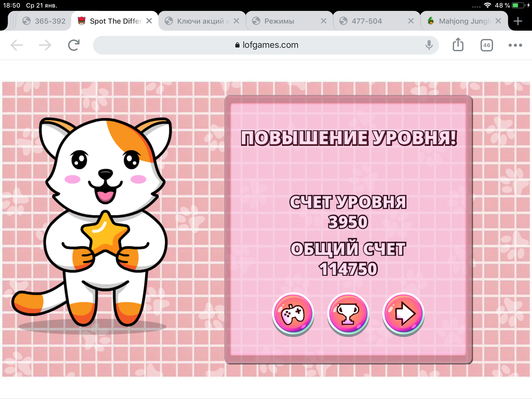
Task: Close the Spot The Differ tab
Action: coord(149,21)
